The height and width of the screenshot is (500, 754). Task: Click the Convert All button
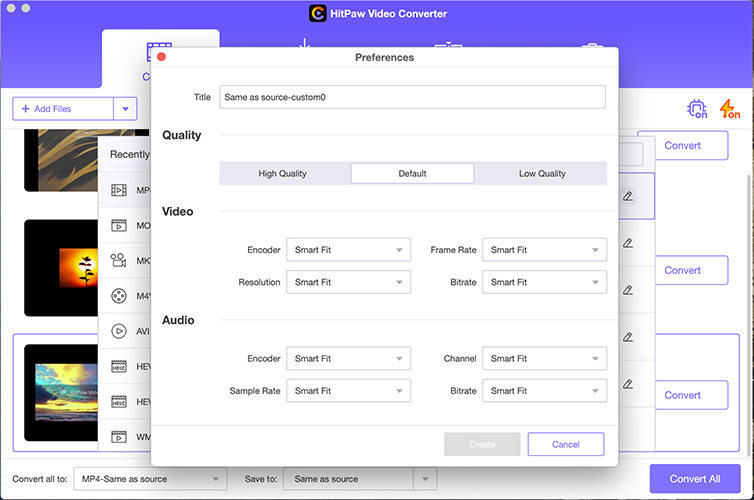pyautogui.click(x=695, y=479)
